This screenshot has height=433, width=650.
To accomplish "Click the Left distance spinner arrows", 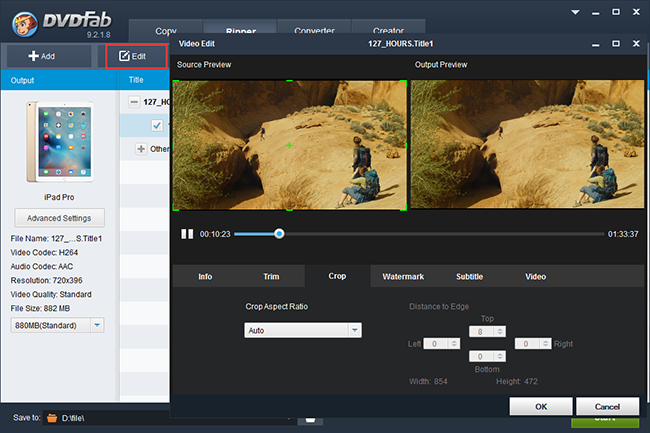I will pyautogui.click(x=454, y=344).
